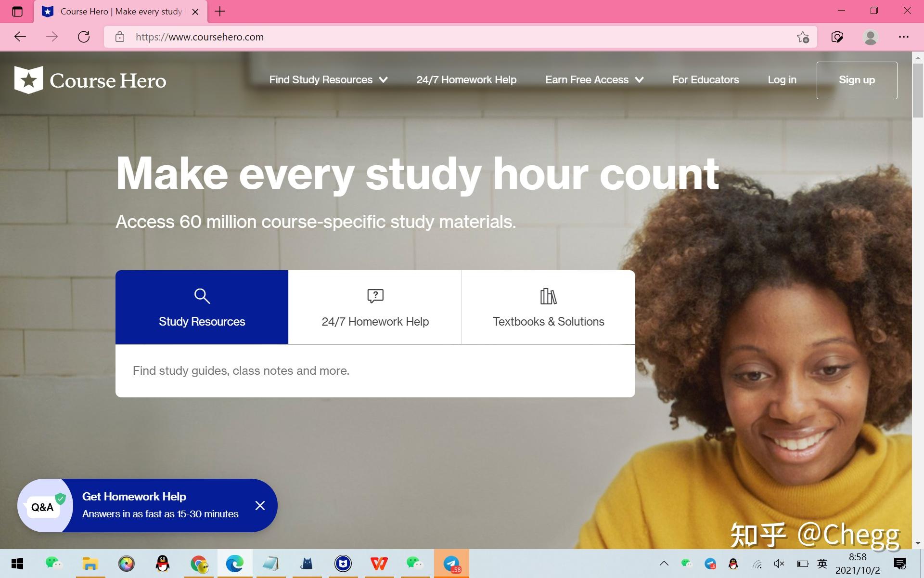The image size is (924, 578).
Task: Open Telegram from the Windows taskbar
Action: click(x=451, y=564)
